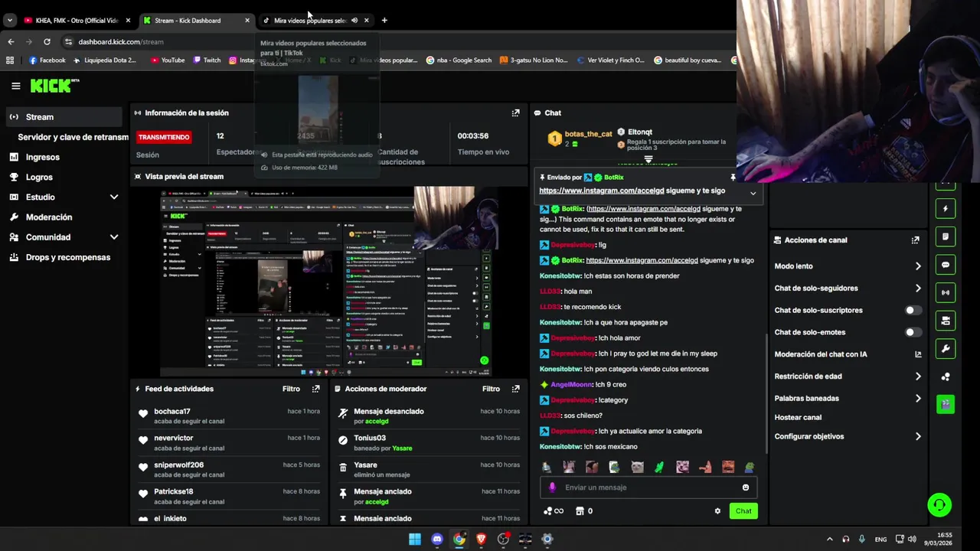The height and width of the screenshot is (551, 980).
Task: Click the speech bubble sidebar icon
Action: point(946,265)
